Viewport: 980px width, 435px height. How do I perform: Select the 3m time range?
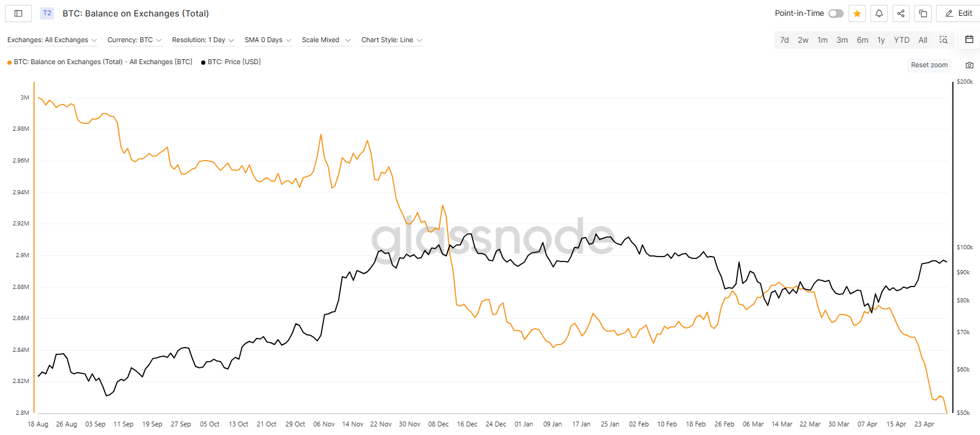[842, 40]
